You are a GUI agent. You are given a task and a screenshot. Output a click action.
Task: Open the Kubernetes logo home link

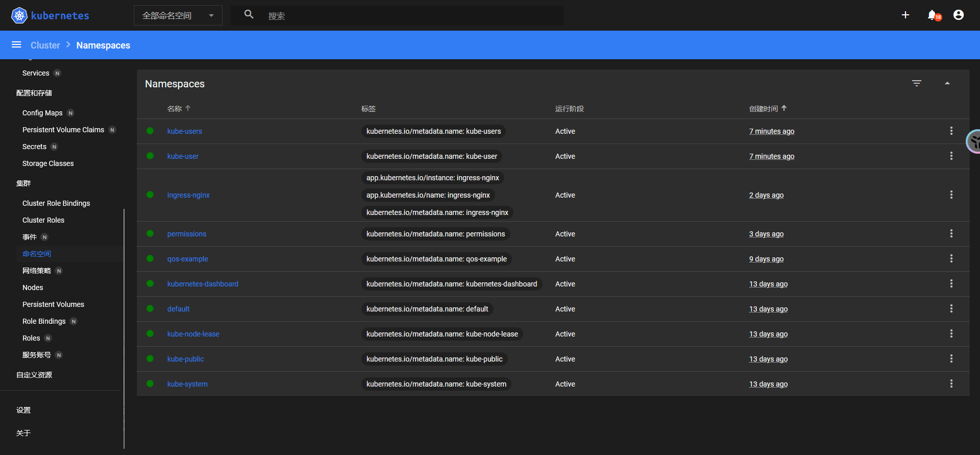point(50,15)
